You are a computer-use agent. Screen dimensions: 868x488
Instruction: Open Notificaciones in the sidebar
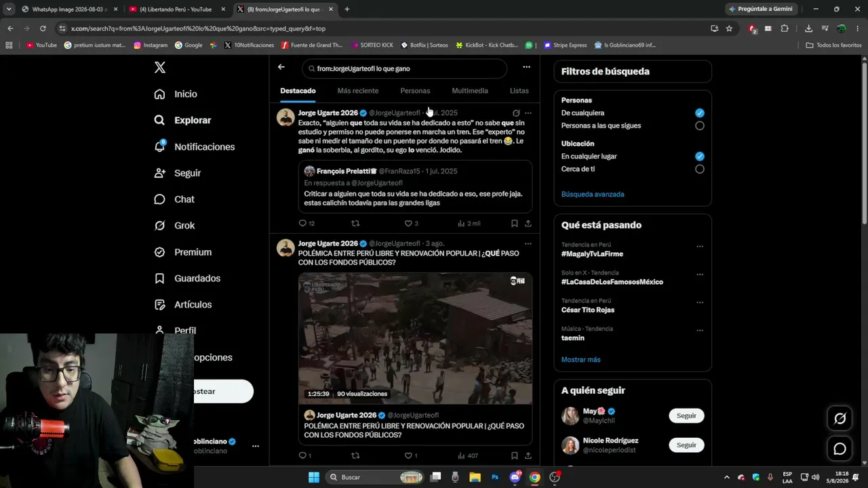pos(194,146)
